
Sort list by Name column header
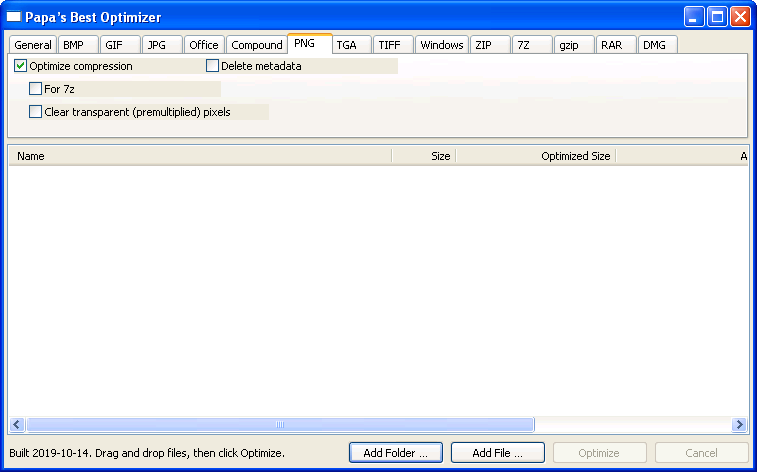pyautogui.click(x=200, y=156)
